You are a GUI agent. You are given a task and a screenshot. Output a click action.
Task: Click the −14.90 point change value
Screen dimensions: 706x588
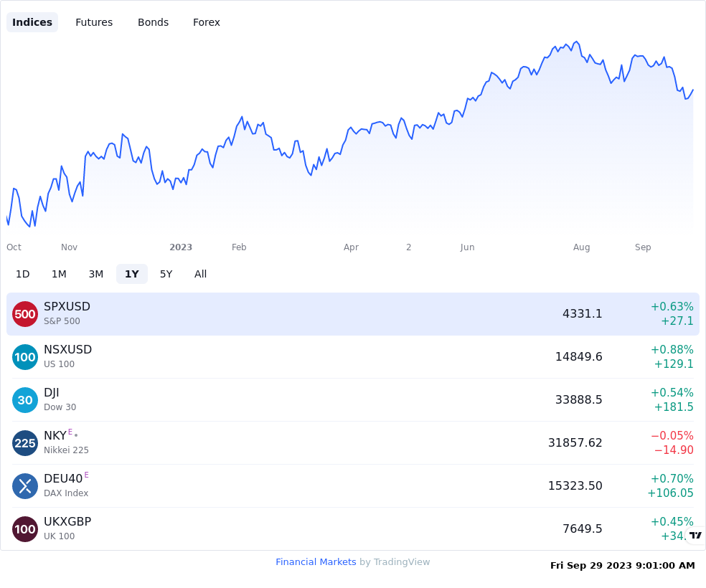[x=674, y=450]
